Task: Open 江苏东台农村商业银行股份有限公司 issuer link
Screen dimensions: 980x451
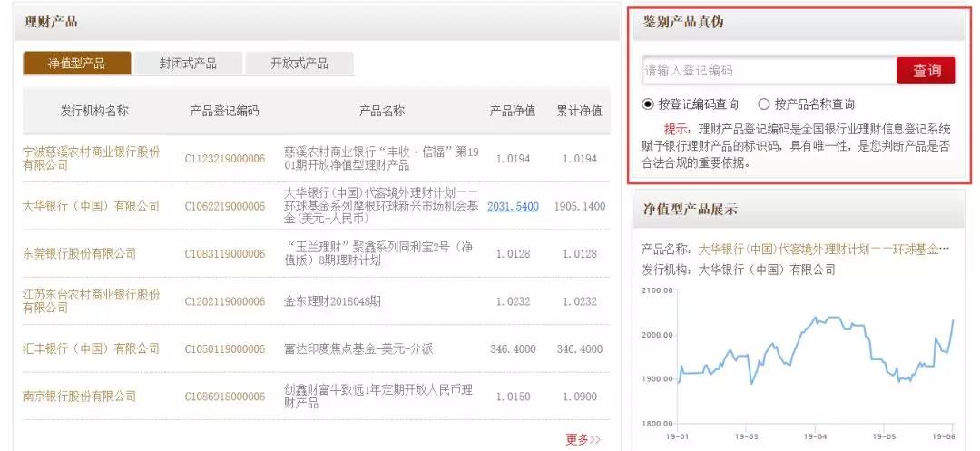Action: click(92, 301)
